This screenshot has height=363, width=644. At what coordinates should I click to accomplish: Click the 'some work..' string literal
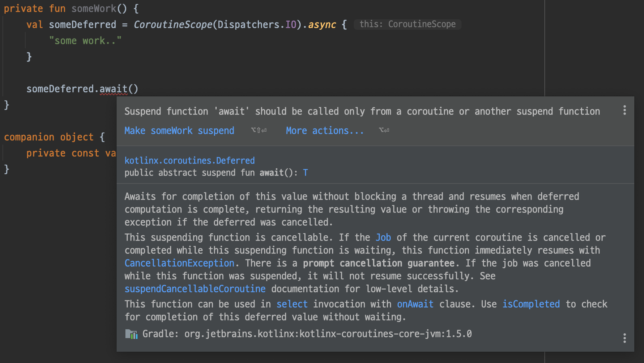click(85, 40)
